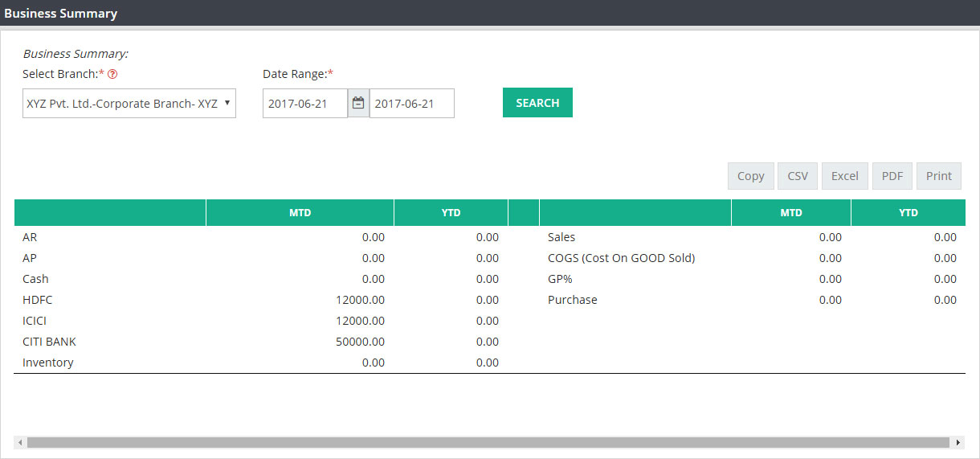Click the Business Summary title bar text

click(x=60, y=13)
